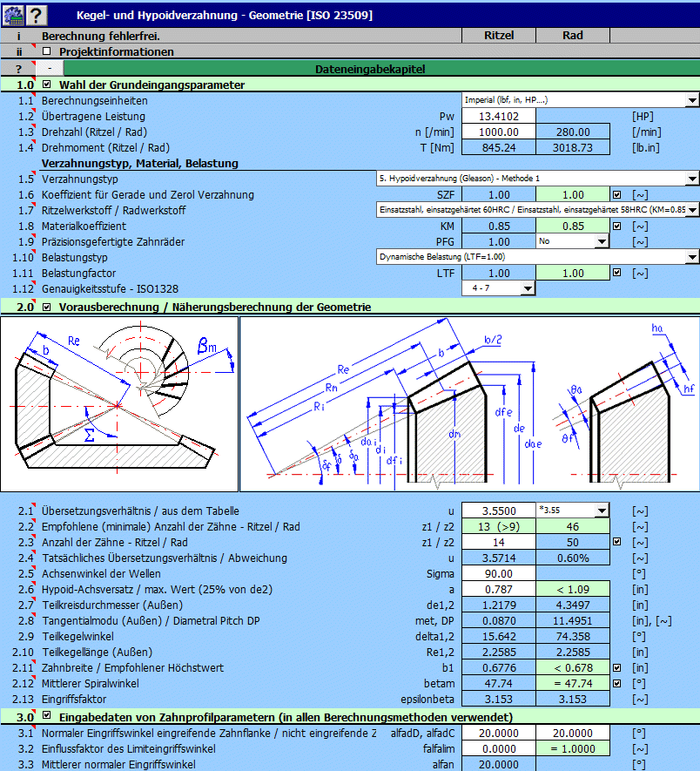Open help via the question mark icon
The height and width of the screenshot is (771, 700).
tap(37, 14)
